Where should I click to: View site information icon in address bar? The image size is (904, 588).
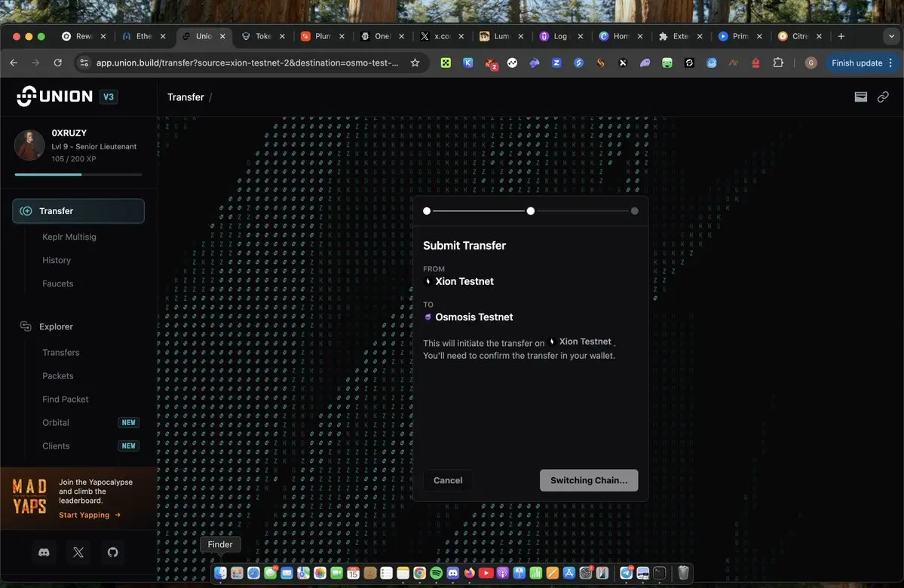click(x=84, y=63)
